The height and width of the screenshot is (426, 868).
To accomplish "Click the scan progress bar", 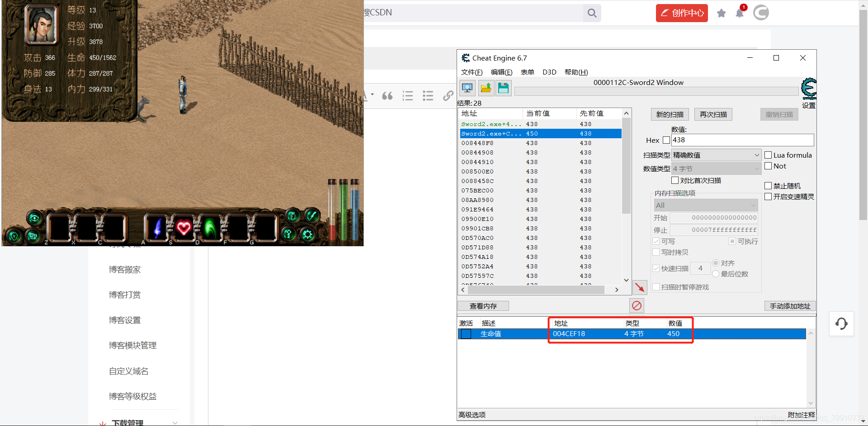I will click(656, 92).
